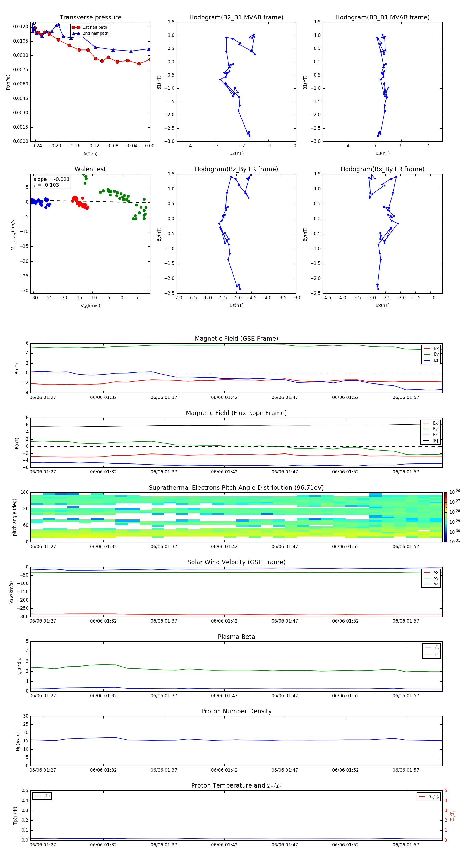
Task: Click the "Hodogram(B2_B1 MVAB frame)" title
Action: click(x=236, y=18)
